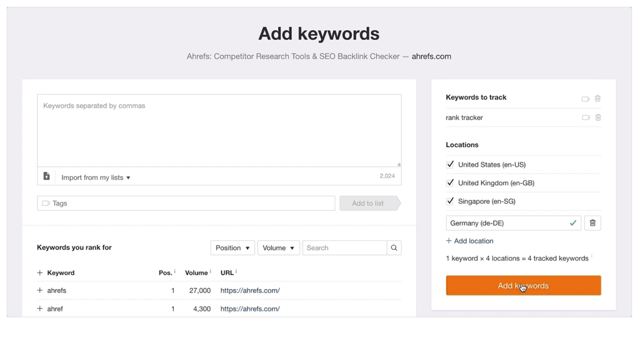
Task: Add the ahrefs keyword with plus icon
Action: [40, 290]
